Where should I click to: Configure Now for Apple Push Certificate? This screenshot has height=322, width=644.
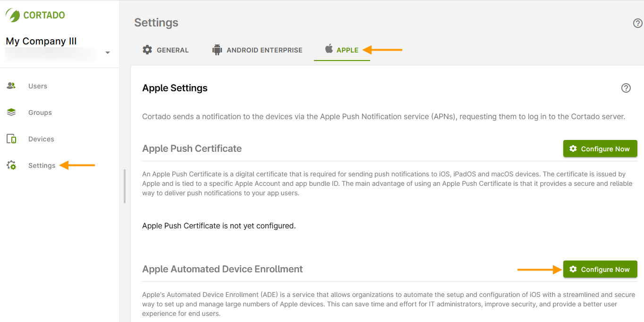click(x=600, y=148)
